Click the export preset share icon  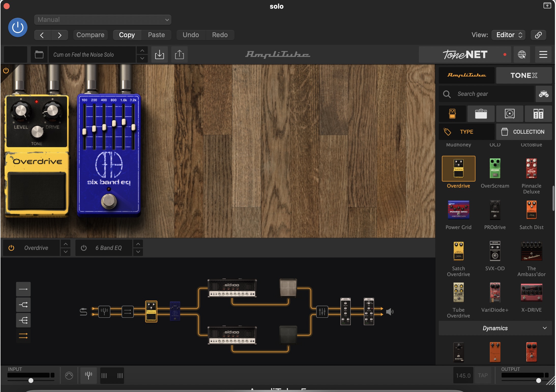(179, 54)
